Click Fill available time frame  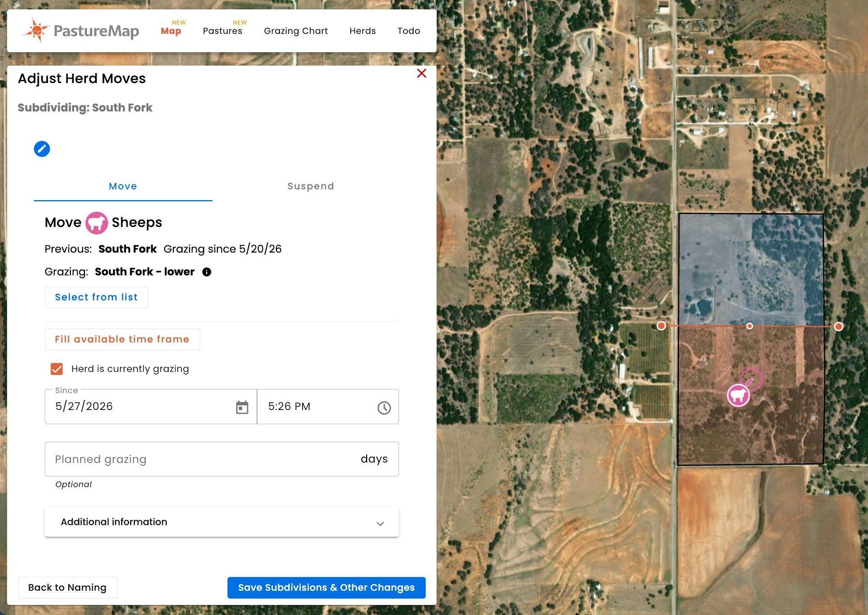(122, 339)
